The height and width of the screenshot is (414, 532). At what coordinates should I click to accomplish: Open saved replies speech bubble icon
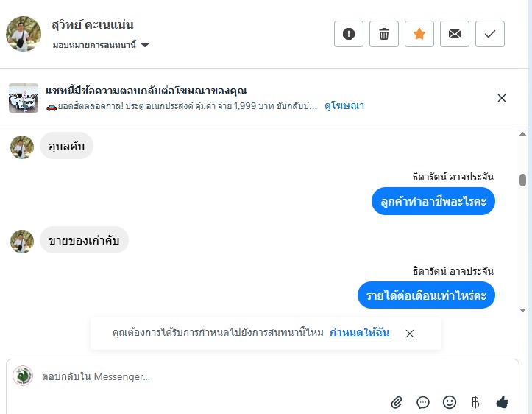click(x=423, y=402)
